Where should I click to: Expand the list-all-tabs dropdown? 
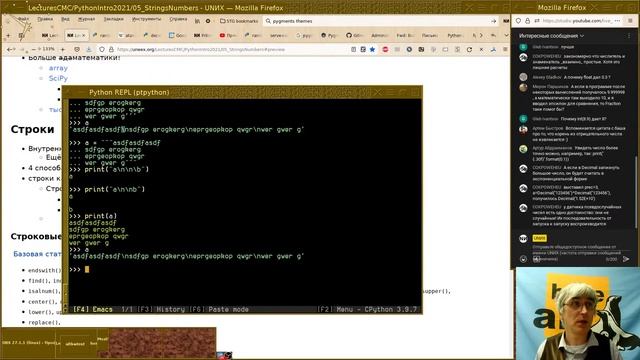tap(506, 36)
